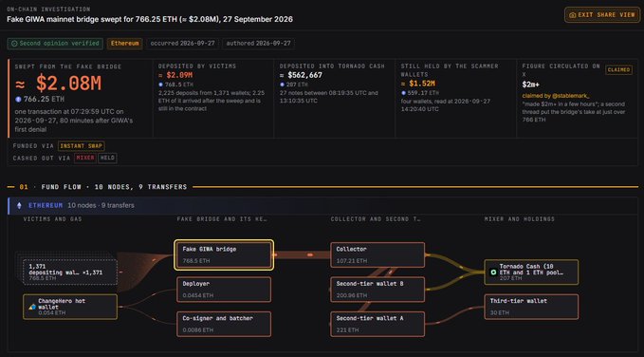Click the COLLECTOR AND SECOND T… column label
The width and height of the screenshot is (644, 357).
click(x=376, y=219)
